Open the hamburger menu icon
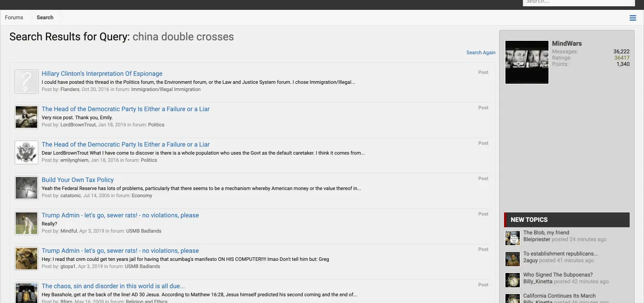Viewport: 644px width, 303px height. pyautogui.click(x=633, y=18)
